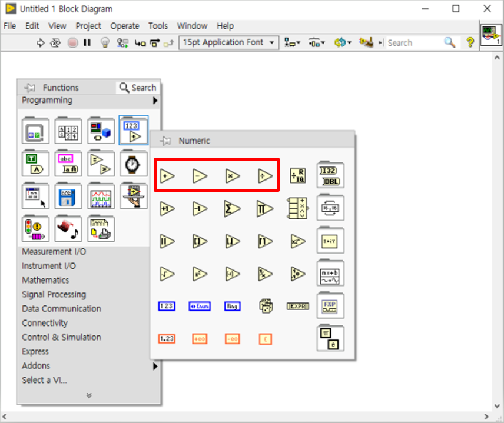
Task: Toggle the Pause button
Action: tap(87, 43)
